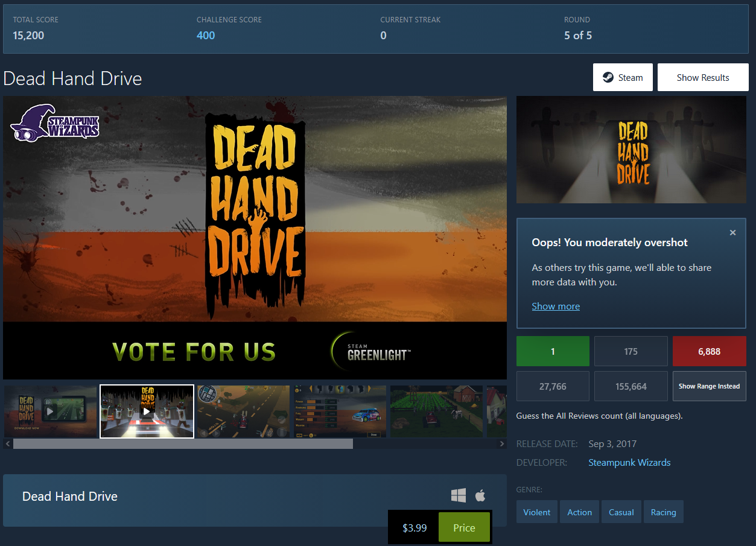Pick the 27,766 reviews guess

pyautogui.click(x=553, y=386)
